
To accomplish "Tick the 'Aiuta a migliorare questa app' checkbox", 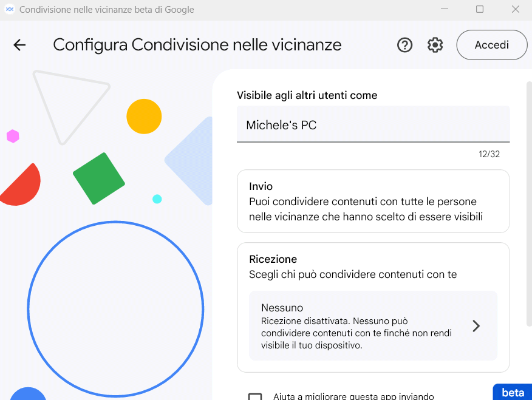I will pyautogui.click(x=255, y=396).
